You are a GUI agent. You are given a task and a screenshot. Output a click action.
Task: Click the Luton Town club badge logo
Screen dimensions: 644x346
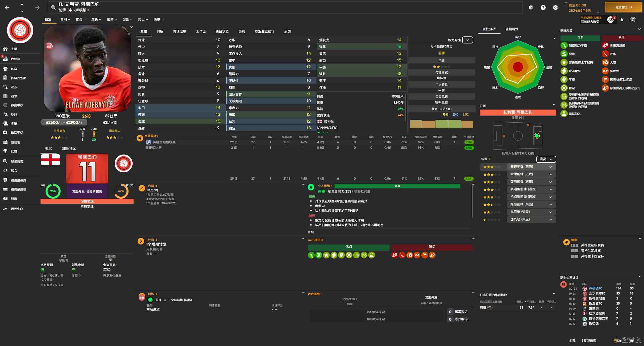point(20,30)
